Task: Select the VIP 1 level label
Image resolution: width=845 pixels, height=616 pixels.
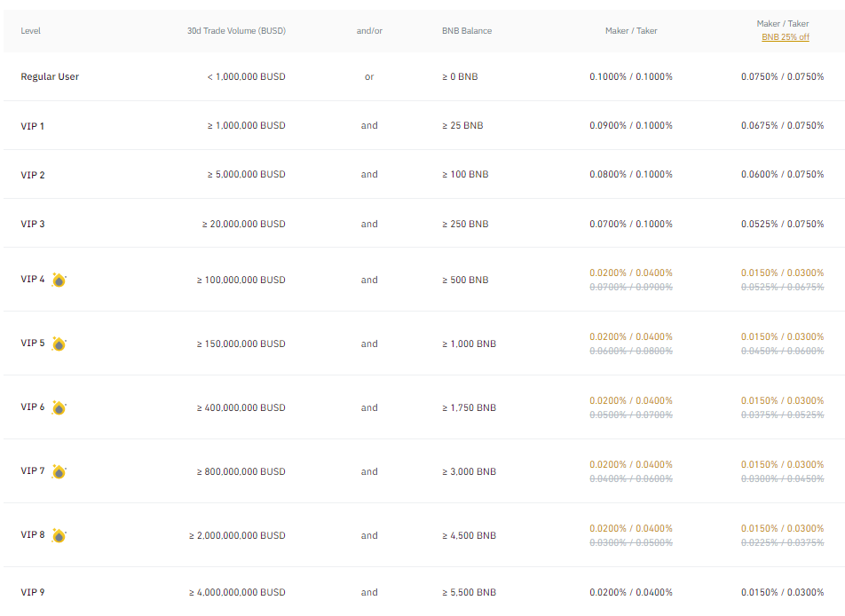Action: (32, 126)
